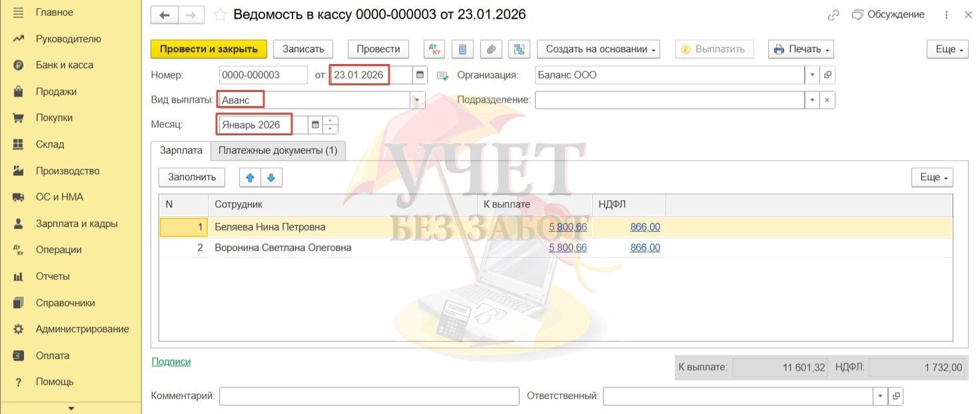Switch to the Платежные документы tab
Viewport: 980px width, 414px height.
(278, 151)
